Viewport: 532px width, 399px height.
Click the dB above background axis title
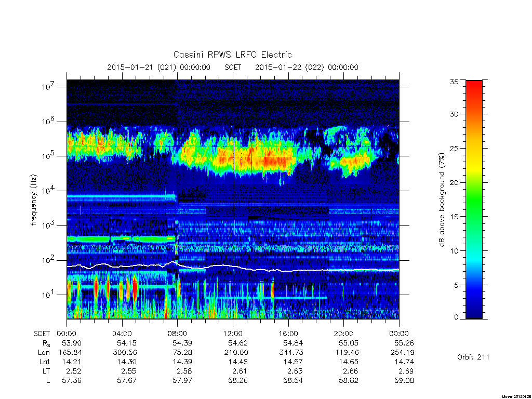tap(442, 200)
